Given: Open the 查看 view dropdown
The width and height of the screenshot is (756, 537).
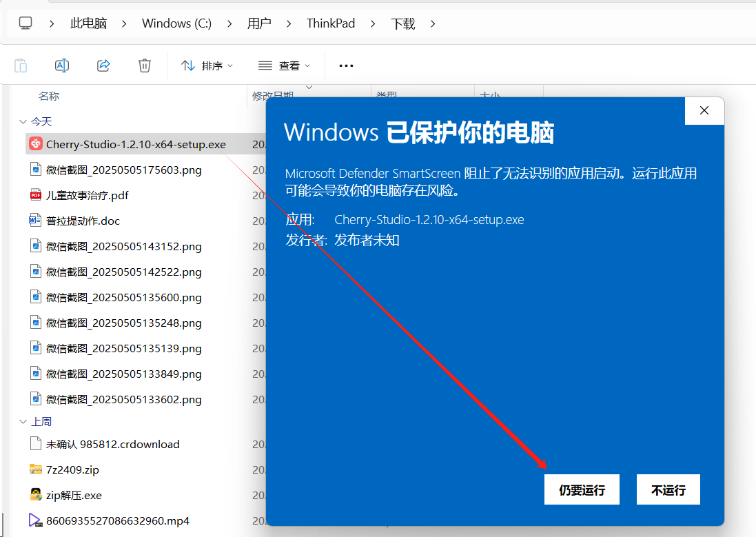Looking at the screenshot, I should [285, 65].
